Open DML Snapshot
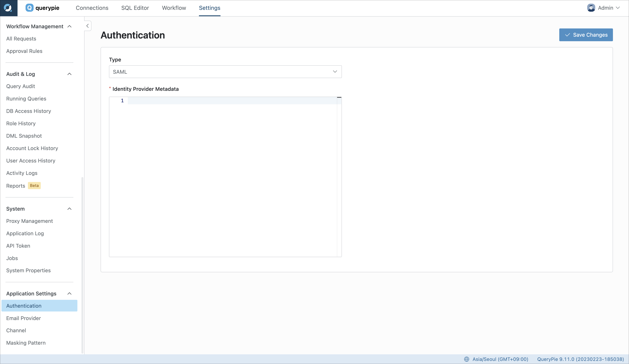The height and width of the screenshot is (364, 629). coord(24,136)
